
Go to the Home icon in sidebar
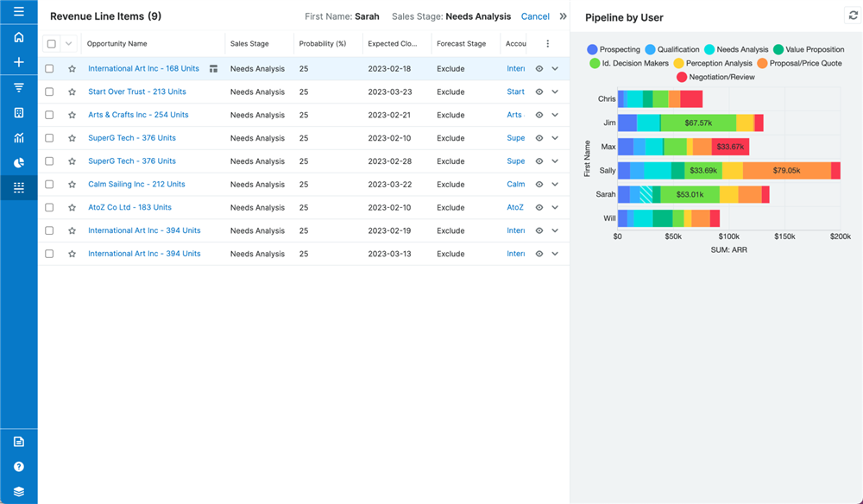[18, 38]
